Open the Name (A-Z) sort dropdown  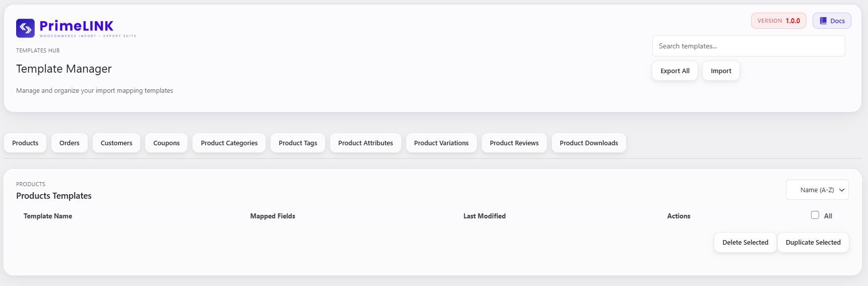pos(817,190)
